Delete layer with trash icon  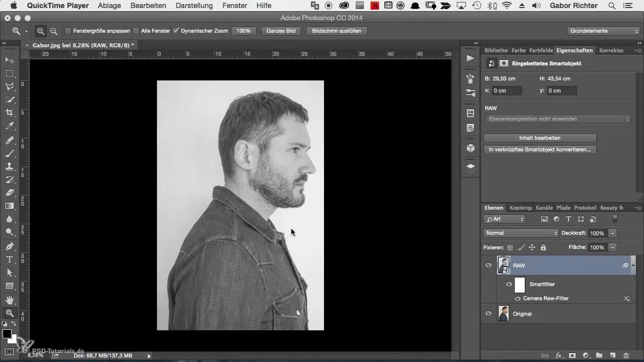[626, 355]
